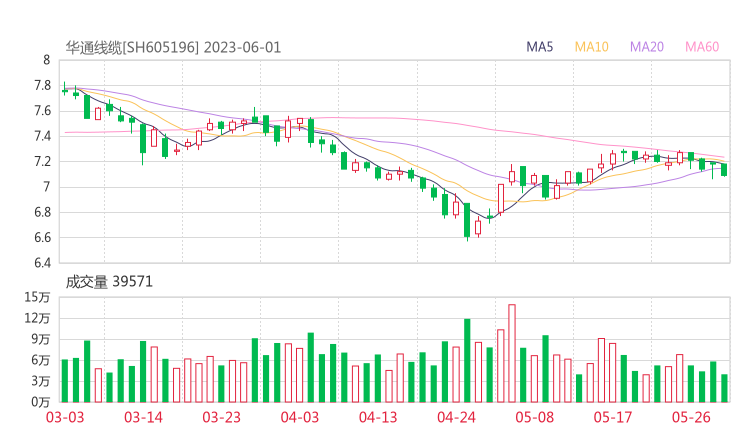
Task: Click the MA10 legend label
Action: (591, 47)
